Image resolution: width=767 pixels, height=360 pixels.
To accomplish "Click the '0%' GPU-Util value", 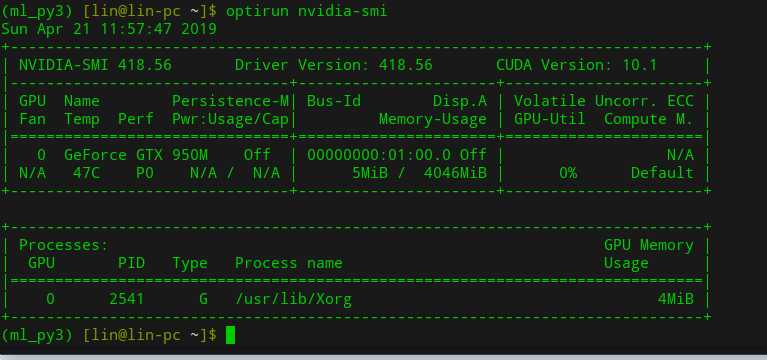I will click(x=568, y=173).
